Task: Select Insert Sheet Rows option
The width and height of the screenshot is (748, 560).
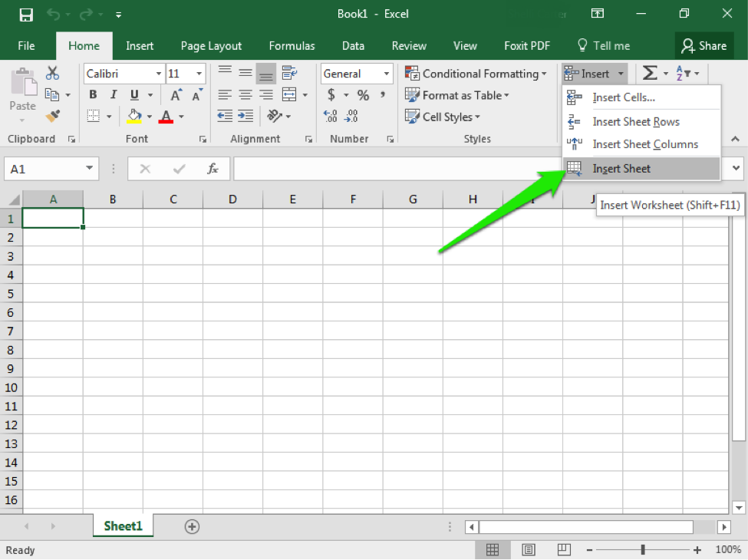Action: point(635,121)
